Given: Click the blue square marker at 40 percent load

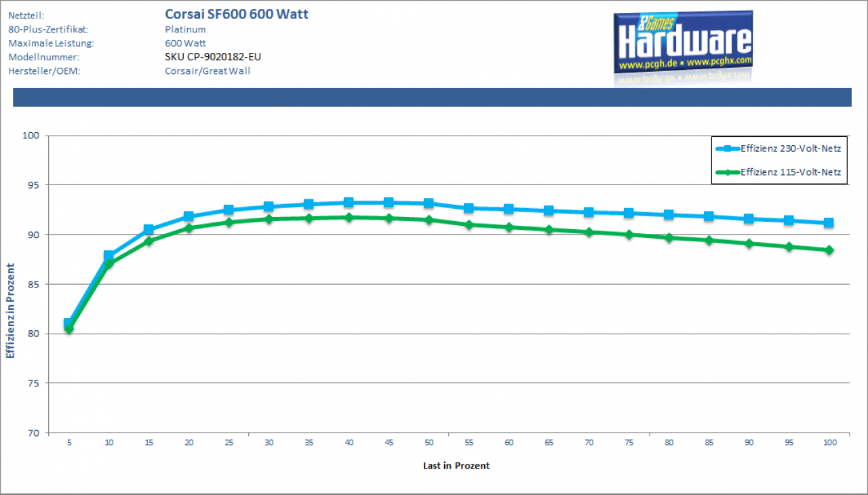Looking at the screenshot, I should click(x=349, y=202).
